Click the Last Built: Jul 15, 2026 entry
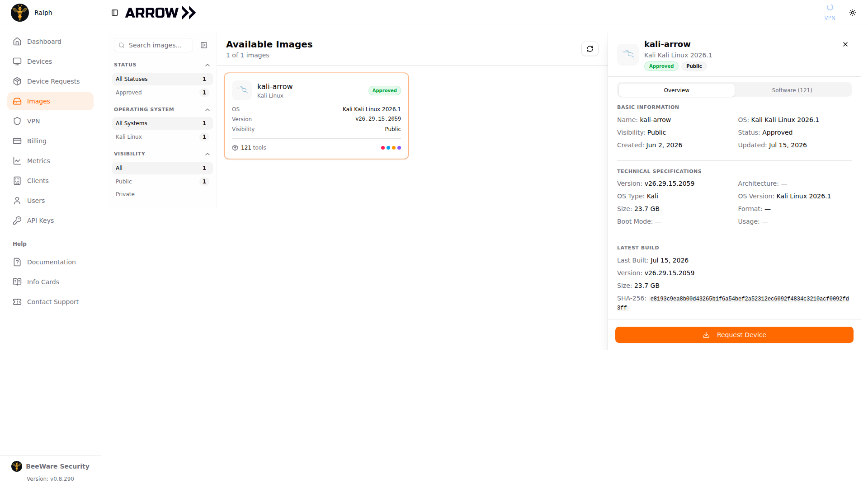This screenshot has height=488, width=868. pyautogui.click(x=653, y=260)
